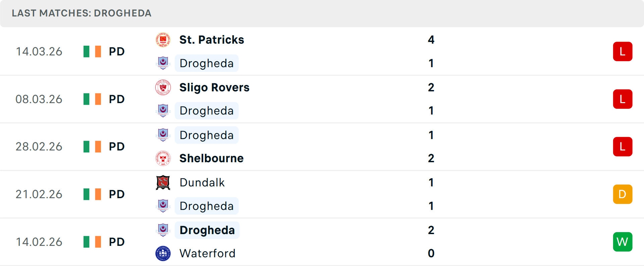Select the PD competition label on 08.03.26
The image size is (644, 266).
[116, 99]
